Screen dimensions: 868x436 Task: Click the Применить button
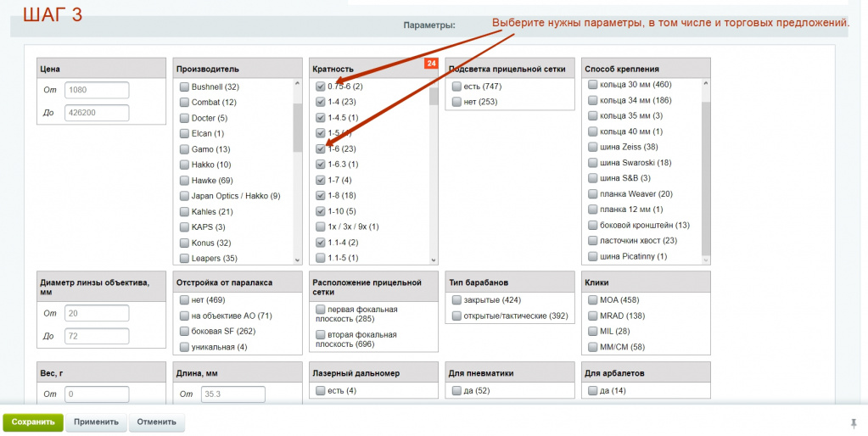(x=97, y=422)
